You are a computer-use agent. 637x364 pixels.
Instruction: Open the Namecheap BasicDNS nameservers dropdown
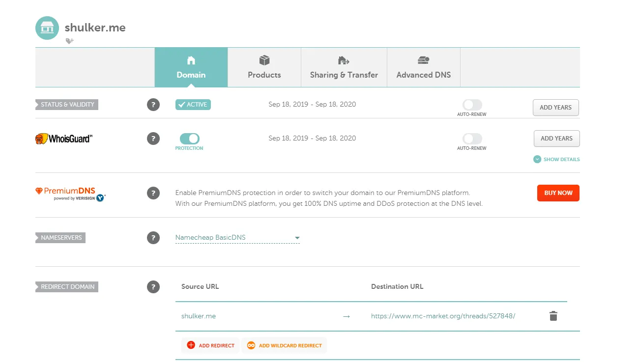(237, 238)
